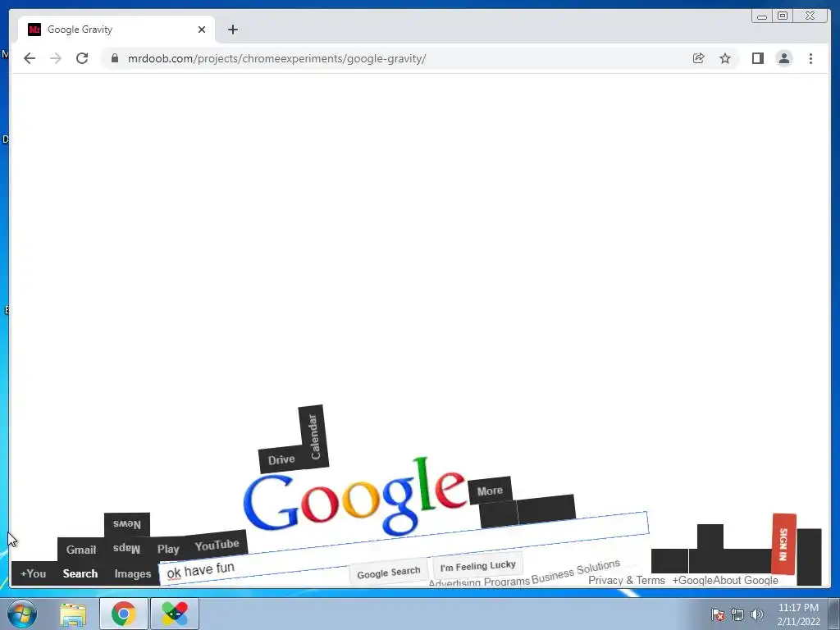
Task: Click the upside-down Maps block
Action: 126,548
